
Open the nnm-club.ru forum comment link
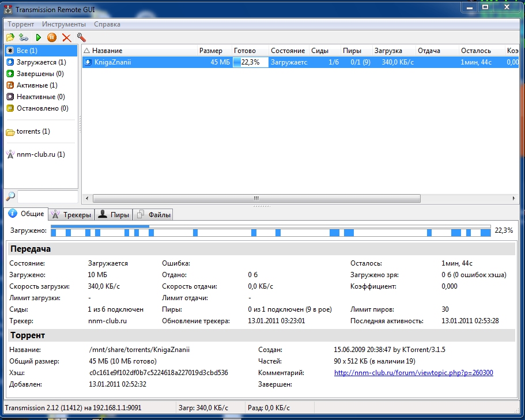(414, 373)
